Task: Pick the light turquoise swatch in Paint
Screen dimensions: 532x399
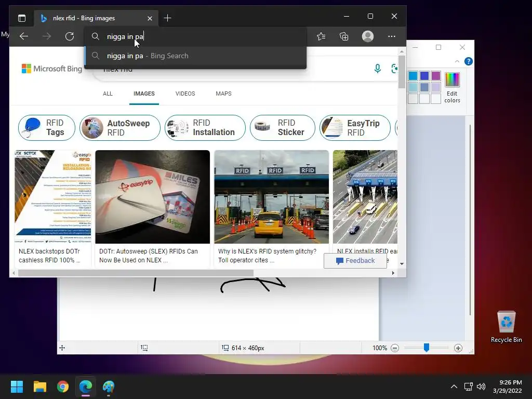Action: [x=413, y=87]
